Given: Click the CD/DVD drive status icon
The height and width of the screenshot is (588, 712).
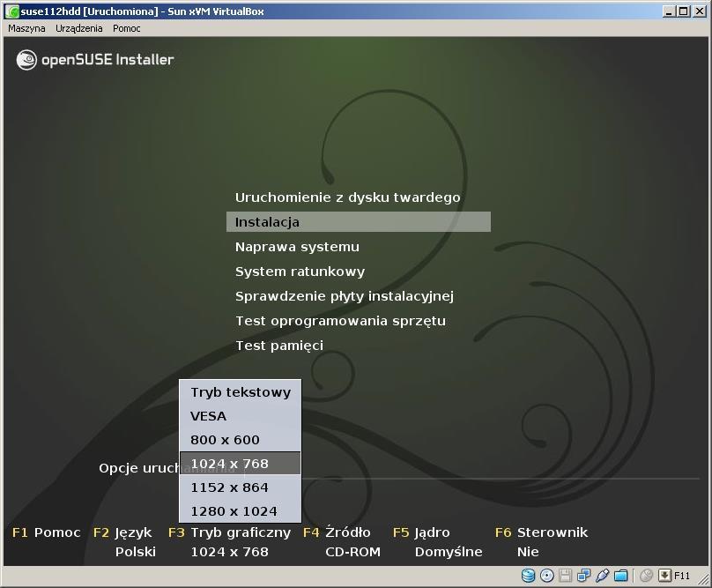Looking at the screenshot, I should [547, 576].
